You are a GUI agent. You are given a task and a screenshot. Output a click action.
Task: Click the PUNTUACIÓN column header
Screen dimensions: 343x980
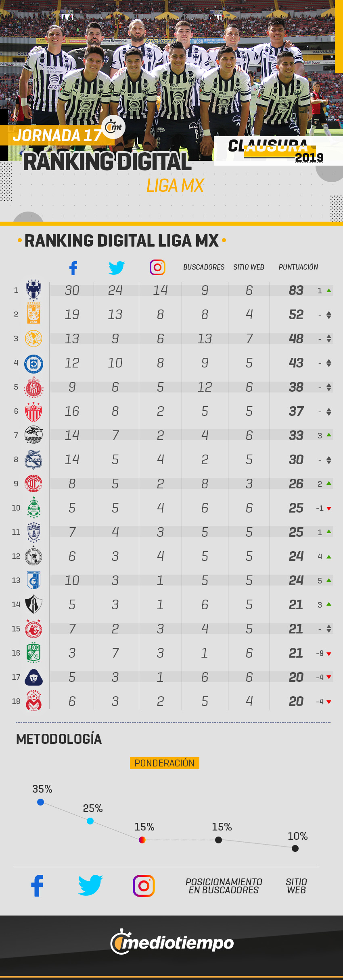point(298,267)
